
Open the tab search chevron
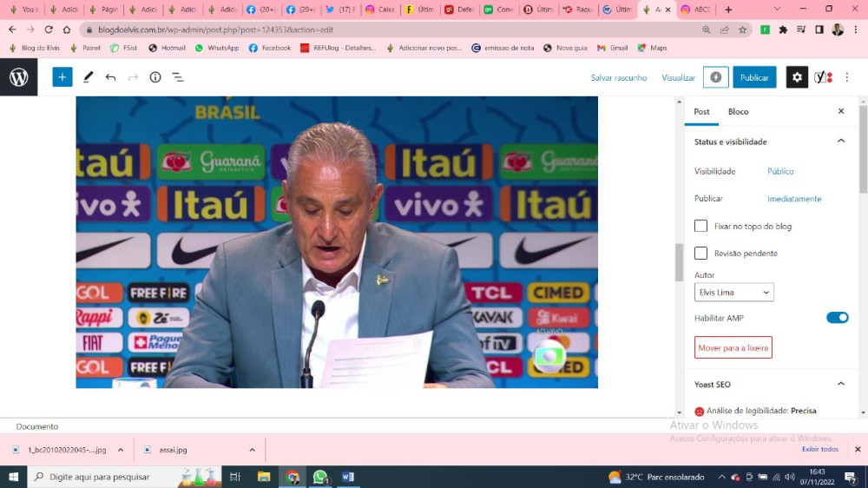(777, 10)
